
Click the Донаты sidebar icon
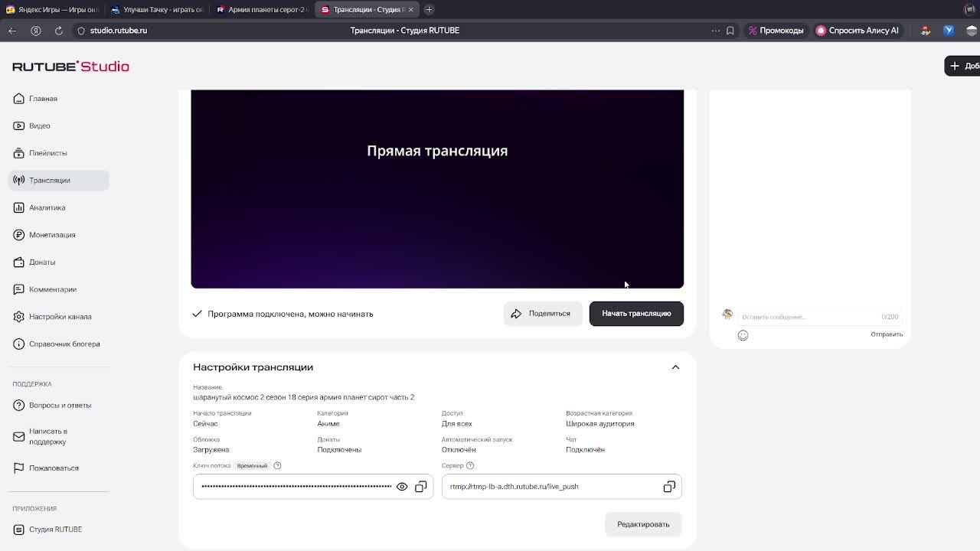click(x=19, y=262)
